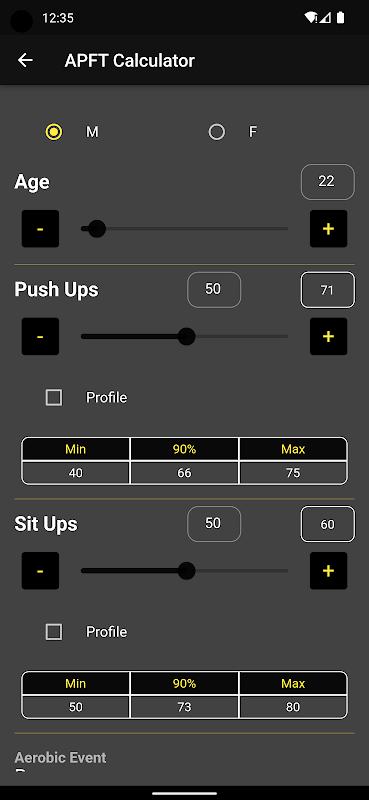Increase age with the plus button

(x=328, y=229)
